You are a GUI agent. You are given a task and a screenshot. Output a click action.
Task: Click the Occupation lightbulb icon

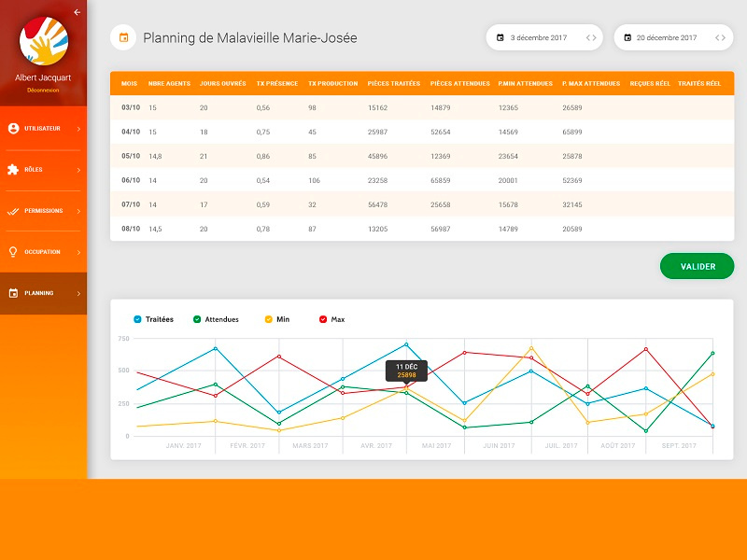13,252
